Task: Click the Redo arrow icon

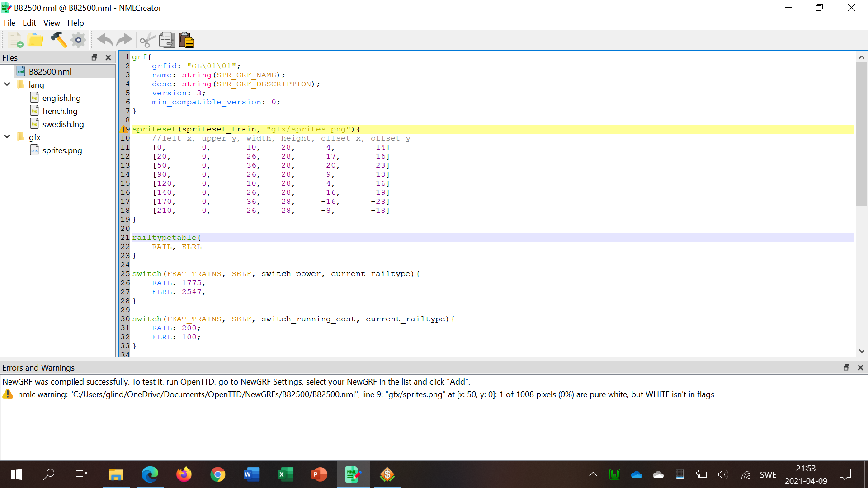Action: (x=124, y=40)
